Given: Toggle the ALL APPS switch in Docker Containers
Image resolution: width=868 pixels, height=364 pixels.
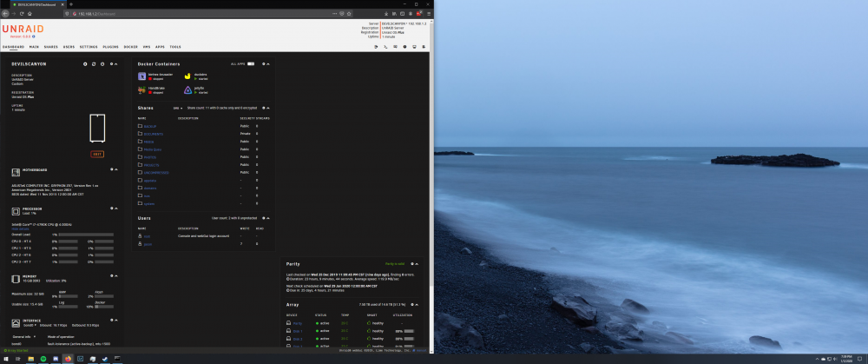Looking at the screenshot, I should 251,64.
